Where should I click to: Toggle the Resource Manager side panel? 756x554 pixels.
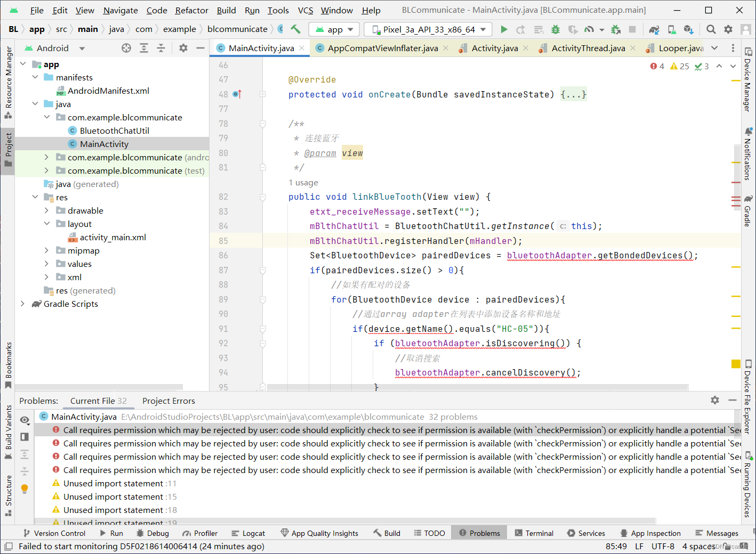[x=8, y=82]
